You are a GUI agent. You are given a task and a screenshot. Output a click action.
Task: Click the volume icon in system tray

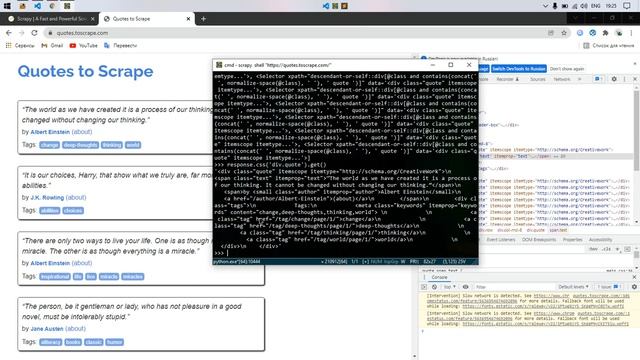tap(584, 6)
